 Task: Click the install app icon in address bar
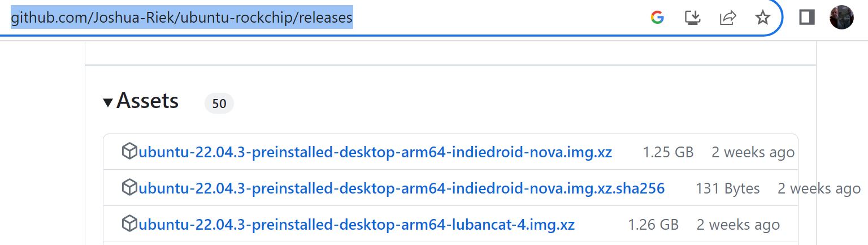(692, 18)
